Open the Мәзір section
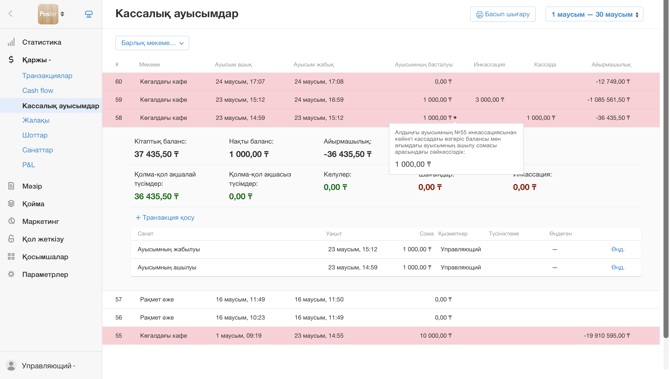 click(x=32, y=186)
